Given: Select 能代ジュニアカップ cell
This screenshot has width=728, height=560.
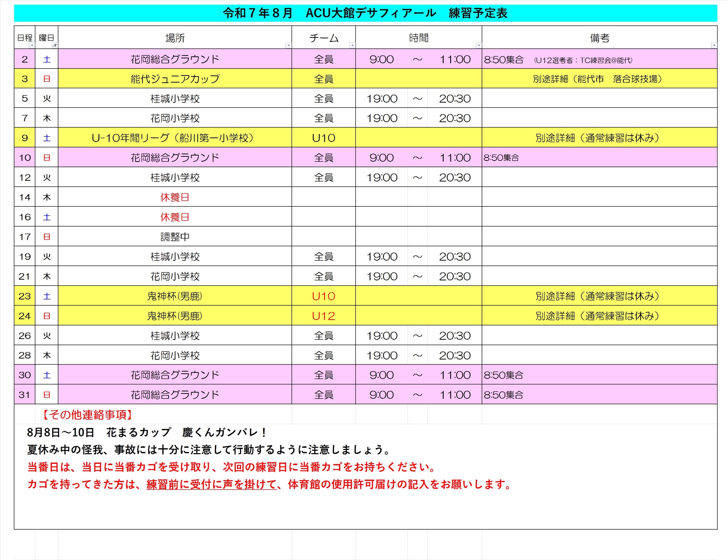Looking at the screenshot, I should (175, 79).
